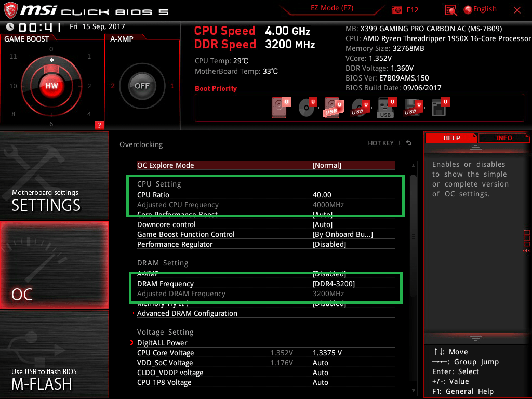Image resolution: width=532 pixels, height=399 pixels.
Task: Click the BIOS Ver: E7B09AMS.150 line
Action: (387, 78)
